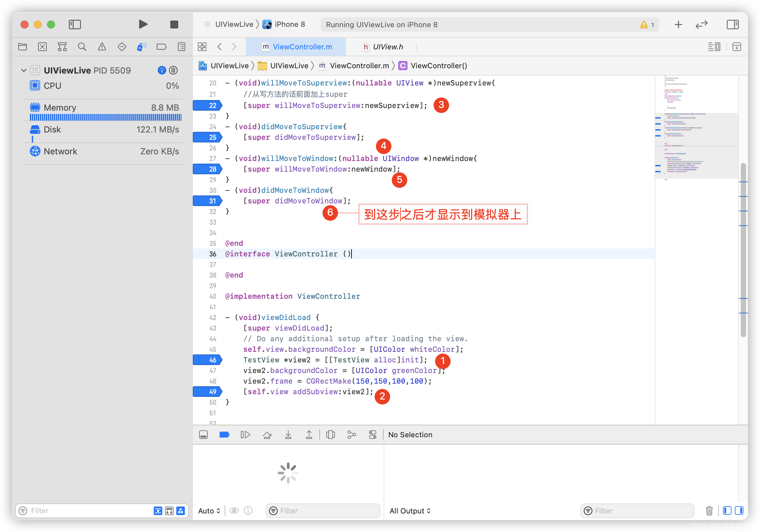
Task: Select the UIView.h tab
Action: [384, 46]
